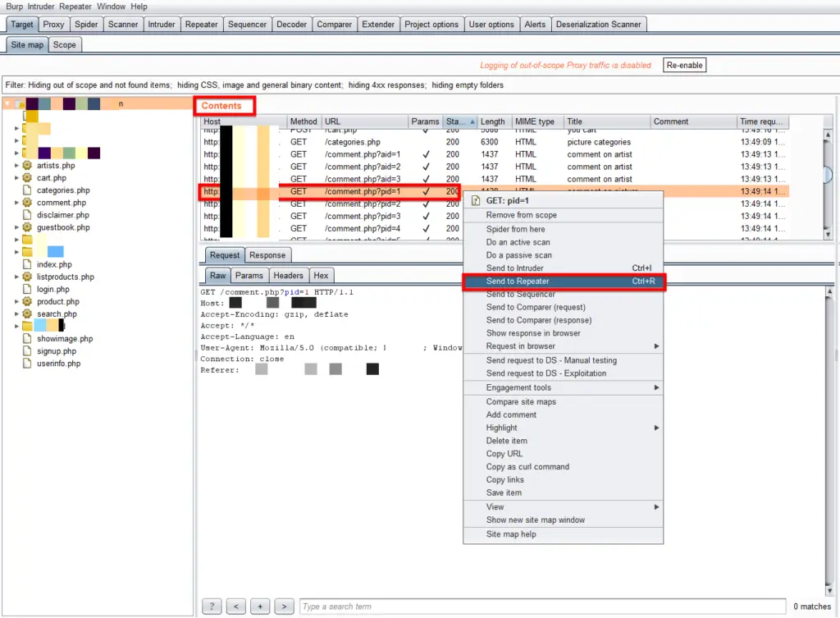This screenshot has height=618, width=840.
Task: Click the gear icon beside artists.php
Action: (27, 166)
